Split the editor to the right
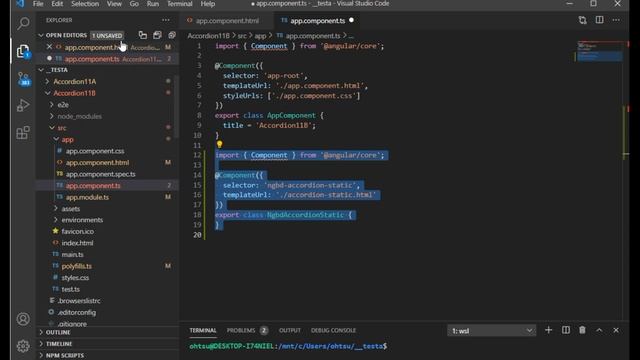The width and height of the screenshot is (640, 360). pyautogui.click(x=599, y=20)
